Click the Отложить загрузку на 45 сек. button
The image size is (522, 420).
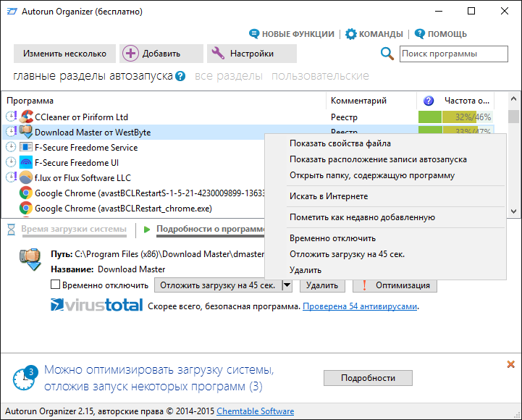(218, 285)
